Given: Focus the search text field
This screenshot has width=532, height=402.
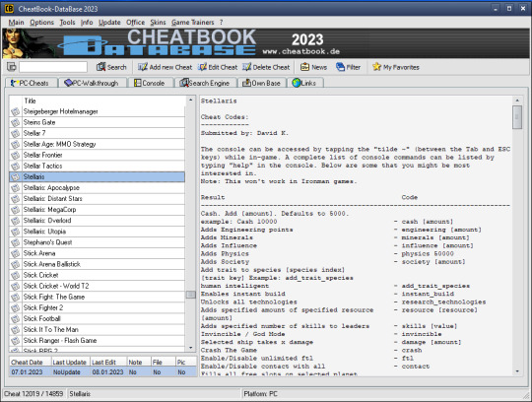Looking at the screenshot, I should point(53,67).
